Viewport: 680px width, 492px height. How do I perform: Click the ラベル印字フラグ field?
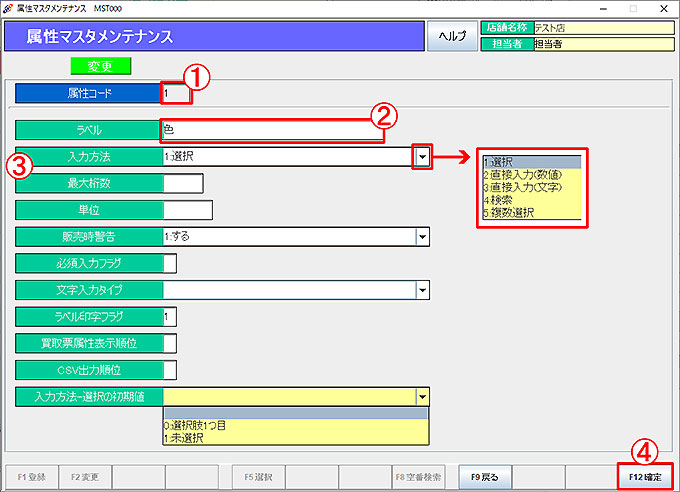pos(170,317)
